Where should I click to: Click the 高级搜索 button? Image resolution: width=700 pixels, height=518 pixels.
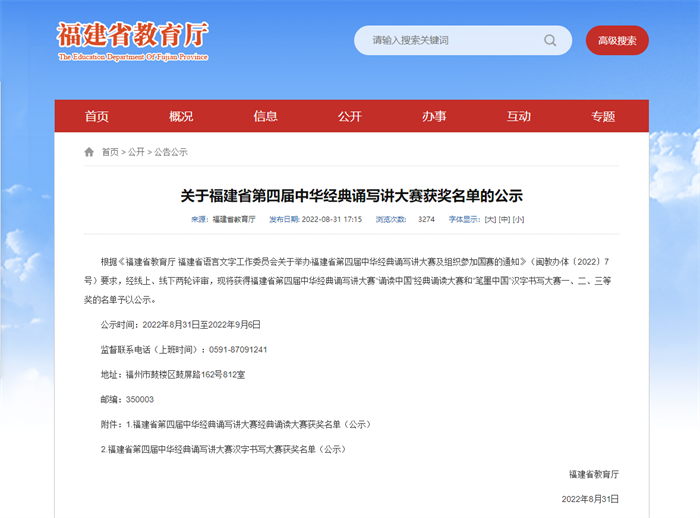click(617, 41)
